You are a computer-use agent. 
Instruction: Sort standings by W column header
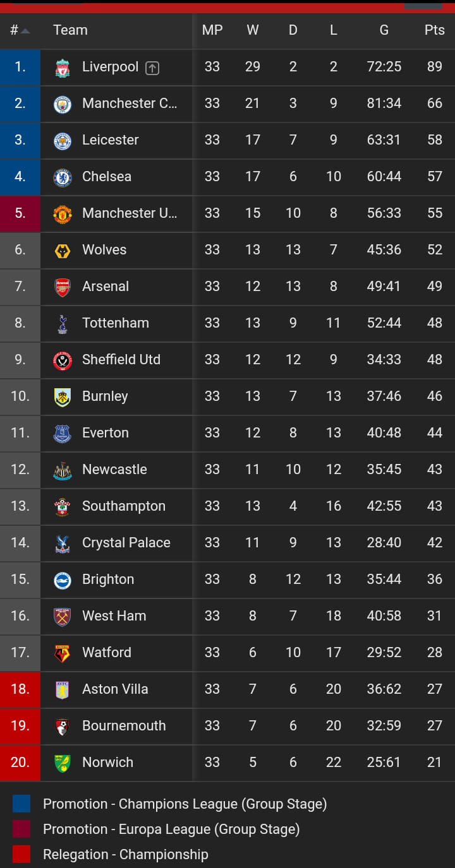tap(253, 30)
